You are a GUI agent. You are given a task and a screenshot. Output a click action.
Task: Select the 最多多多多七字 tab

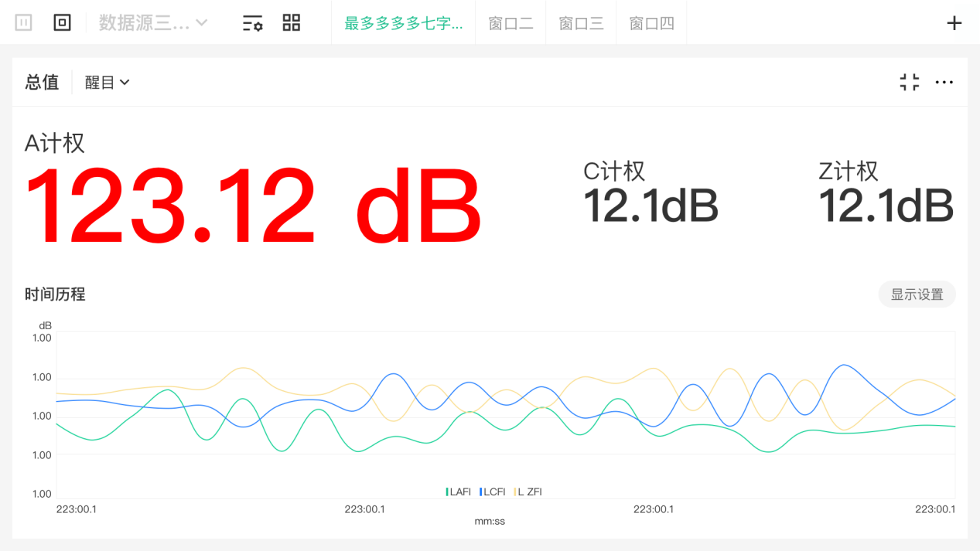[403, 23]
